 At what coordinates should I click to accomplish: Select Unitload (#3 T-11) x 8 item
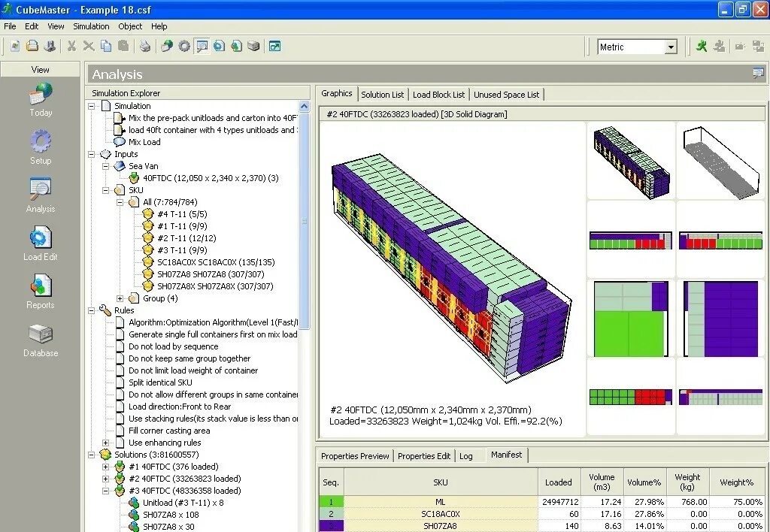[183, 503]
